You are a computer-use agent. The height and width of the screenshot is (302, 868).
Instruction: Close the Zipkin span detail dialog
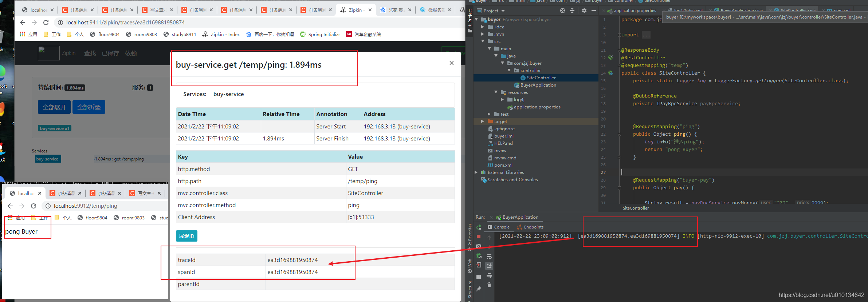[x=451, y=63]
